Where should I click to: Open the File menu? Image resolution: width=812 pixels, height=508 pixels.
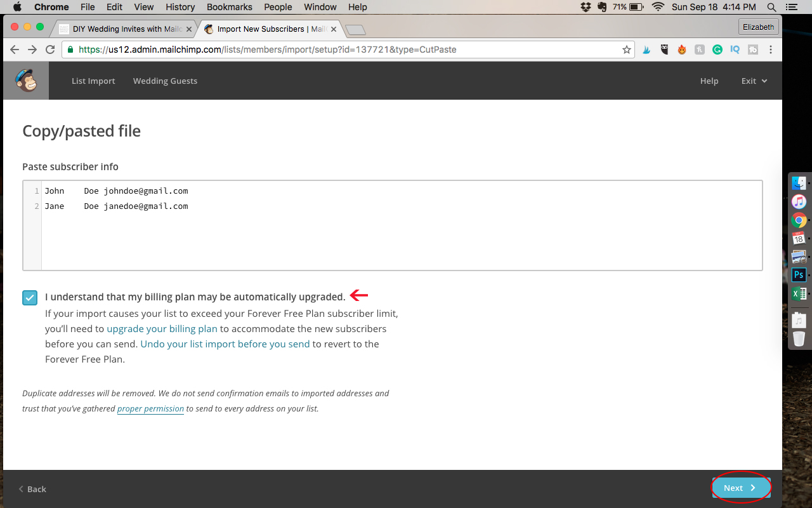pos(88,7)
